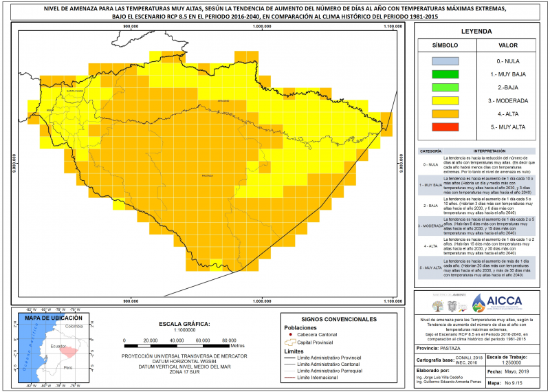Click the red Cabecera Cantonal dot symbol
The width and height of the screenshot is (550, 392).
pos(291,335)
